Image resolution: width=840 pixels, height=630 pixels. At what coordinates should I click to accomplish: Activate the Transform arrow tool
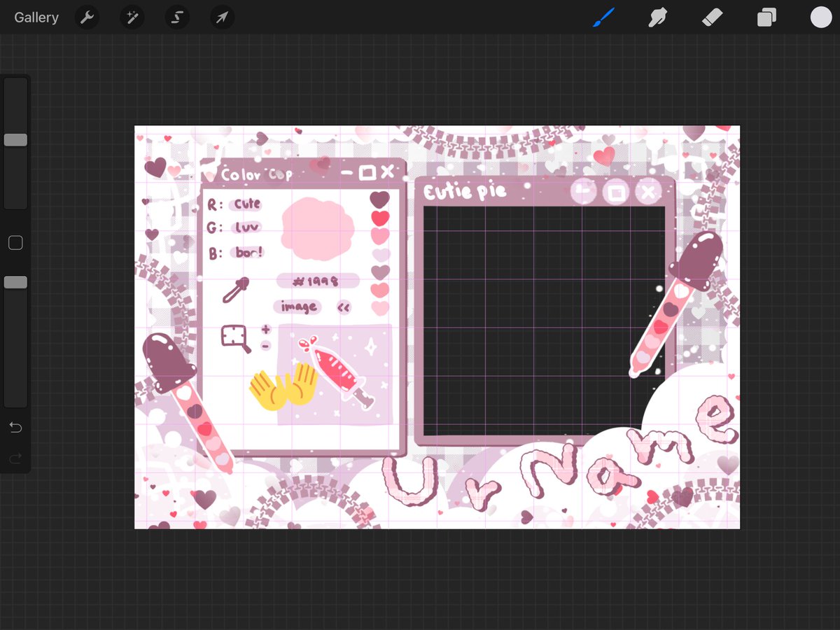click(222, 17)
